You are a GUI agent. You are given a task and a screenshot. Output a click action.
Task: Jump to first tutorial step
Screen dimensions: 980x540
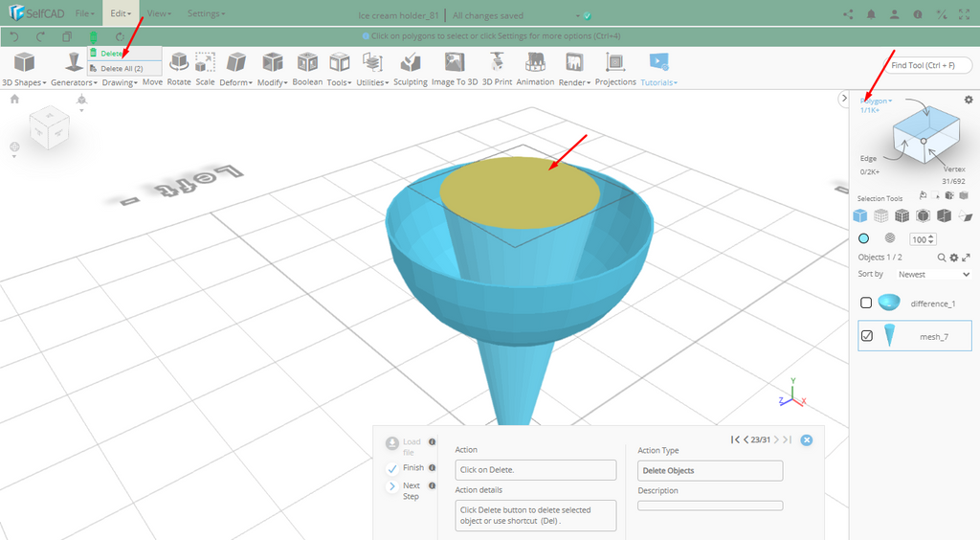pyautogui.click(x=736, y=440)
